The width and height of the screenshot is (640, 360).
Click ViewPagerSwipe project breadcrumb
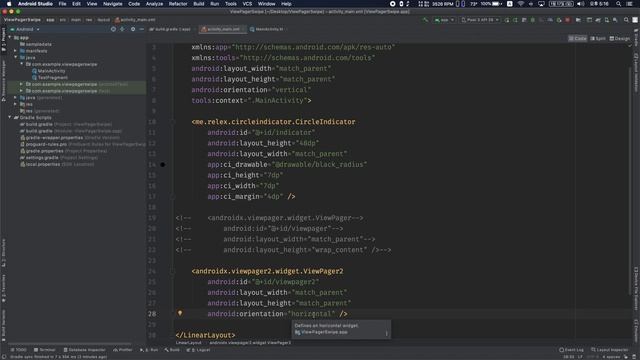click(x=22, y=20)
